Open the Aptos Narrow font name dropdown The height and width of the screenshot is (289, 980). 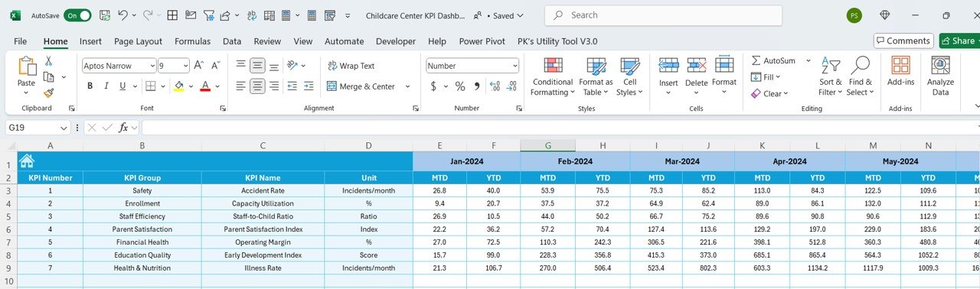152,66
